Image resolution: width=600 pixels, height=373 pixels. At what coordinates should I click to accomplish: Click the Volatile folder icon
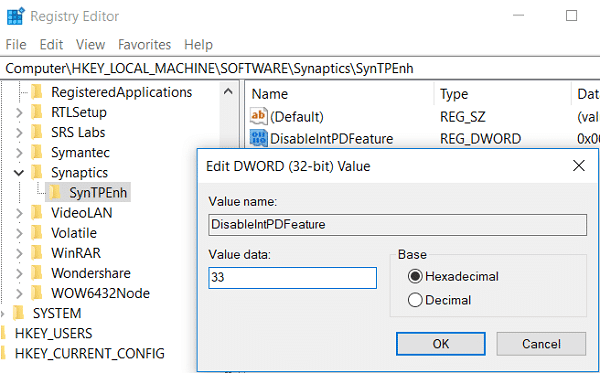37,233
